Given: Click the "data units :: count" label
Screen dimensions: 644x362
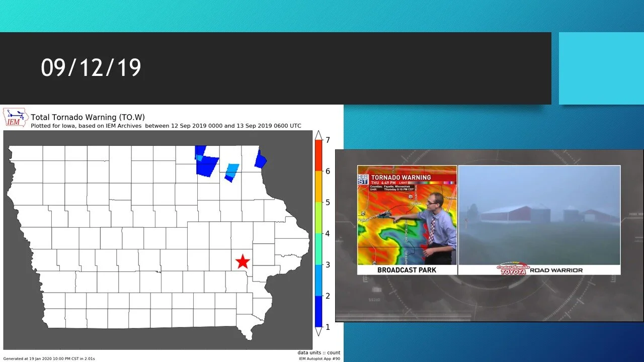Looking at the screenshot, I should point(318,352).
